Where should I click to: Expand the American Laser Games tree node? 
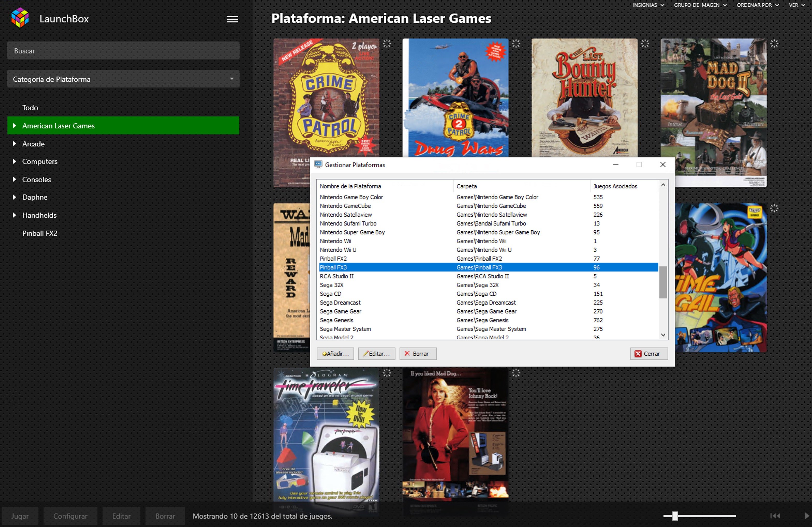14,125
